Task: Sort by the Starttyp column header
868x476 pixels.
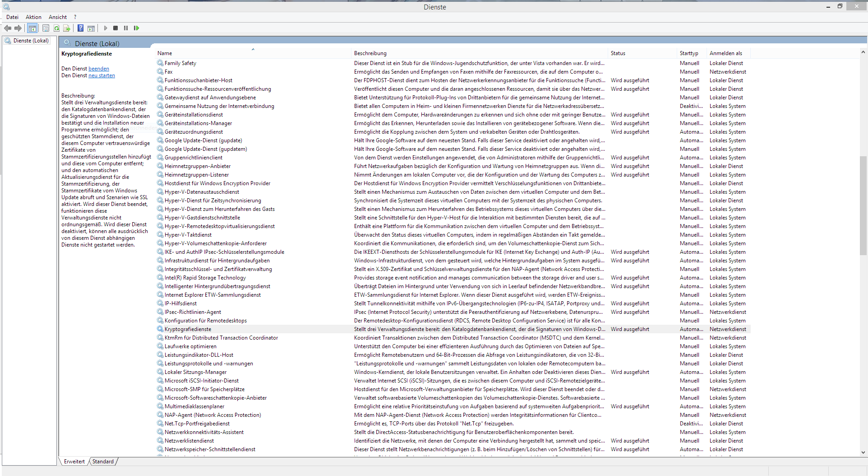Action: [692, 53]
